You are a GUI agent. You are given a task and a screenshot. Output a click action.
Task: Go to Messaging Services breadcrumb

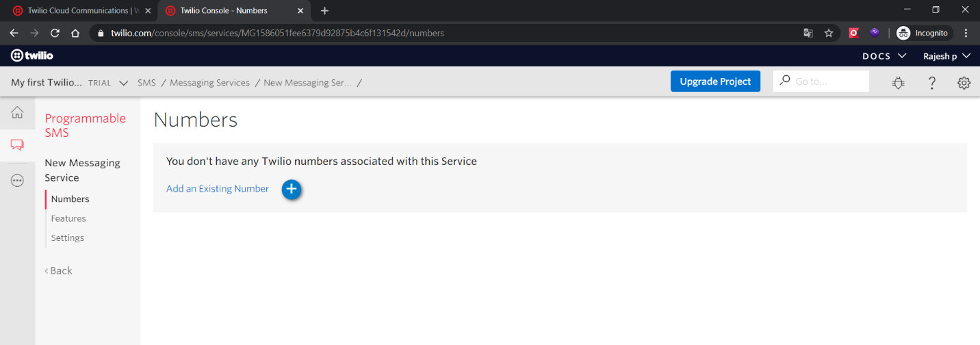coord(209,83)
